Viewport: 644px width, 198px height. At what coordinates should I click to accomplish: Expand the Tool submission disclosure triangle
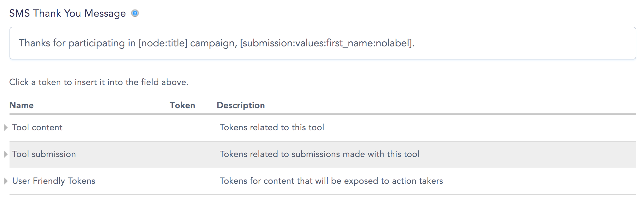(x=6, y=154)
